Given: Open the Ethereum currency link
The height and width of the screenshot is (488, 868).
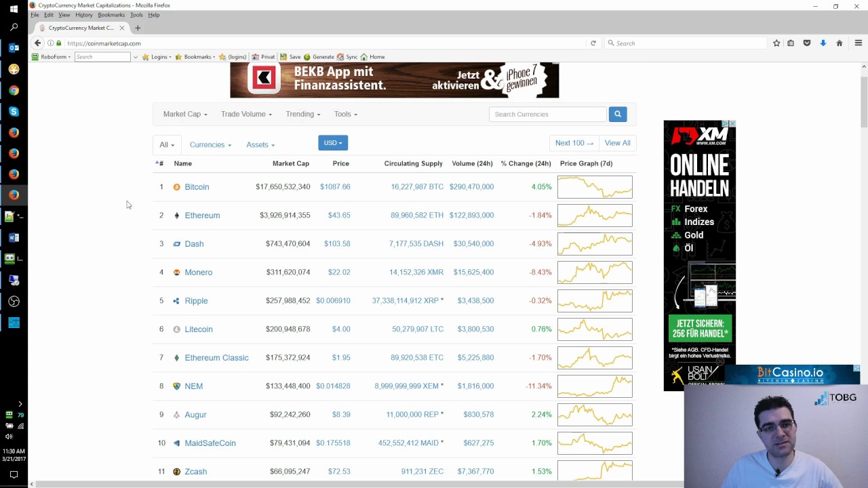Looking at the screenshot, I should [202, 216].
